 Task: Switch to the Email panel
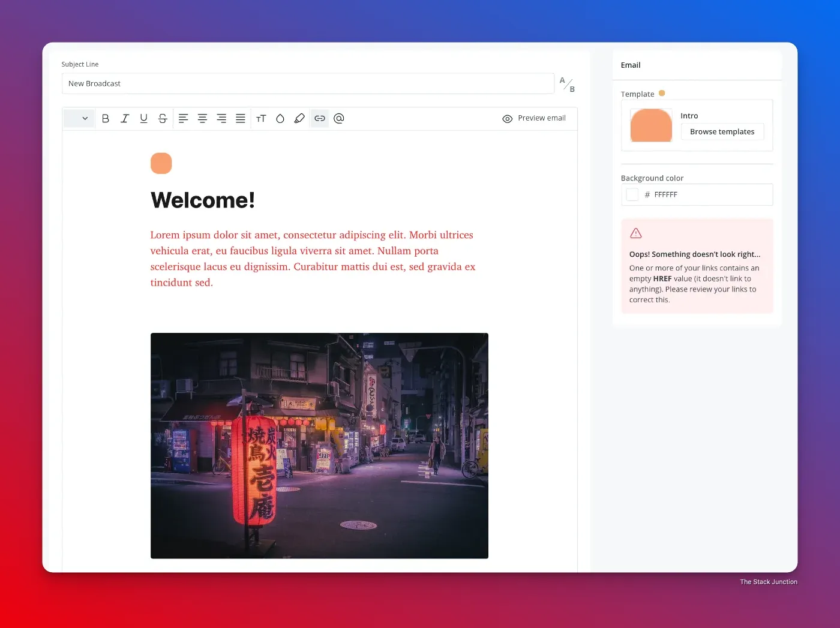630,65
